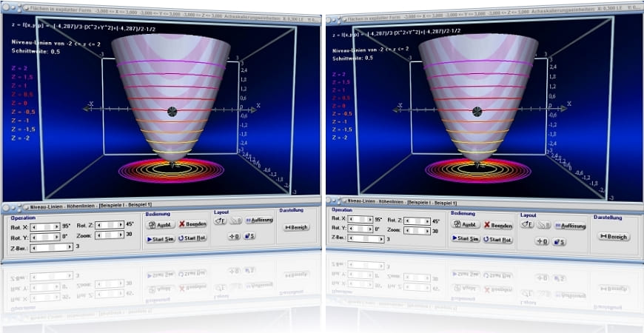The image size is (644, 333).
Task: Click Bereich button in right window
Action: 614,237
